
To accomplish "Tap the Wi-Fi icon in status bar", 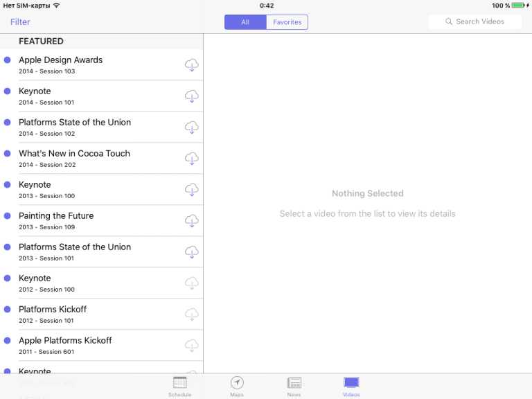I will pos(57,6).
